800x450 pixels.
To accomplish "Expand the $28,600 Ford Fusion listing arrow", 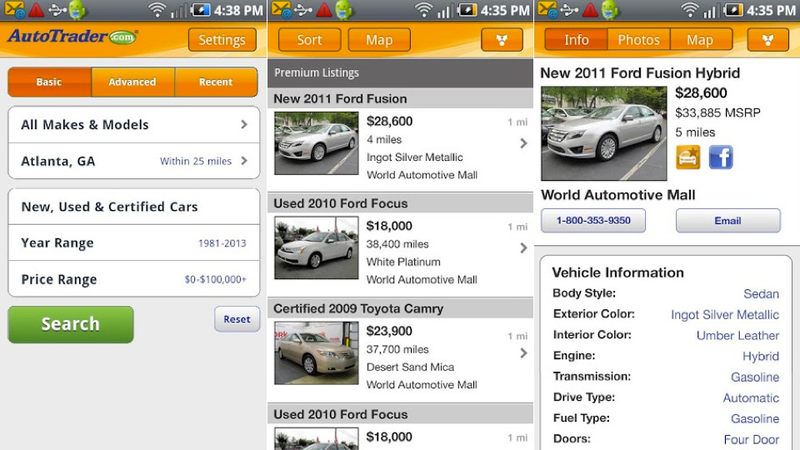I will (523, 143).
